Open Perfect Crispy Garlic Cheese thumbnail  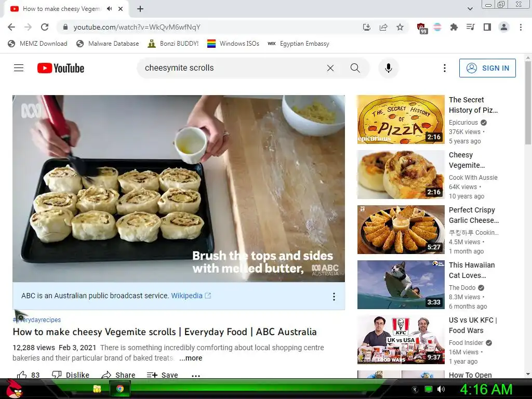click(401, 230)
